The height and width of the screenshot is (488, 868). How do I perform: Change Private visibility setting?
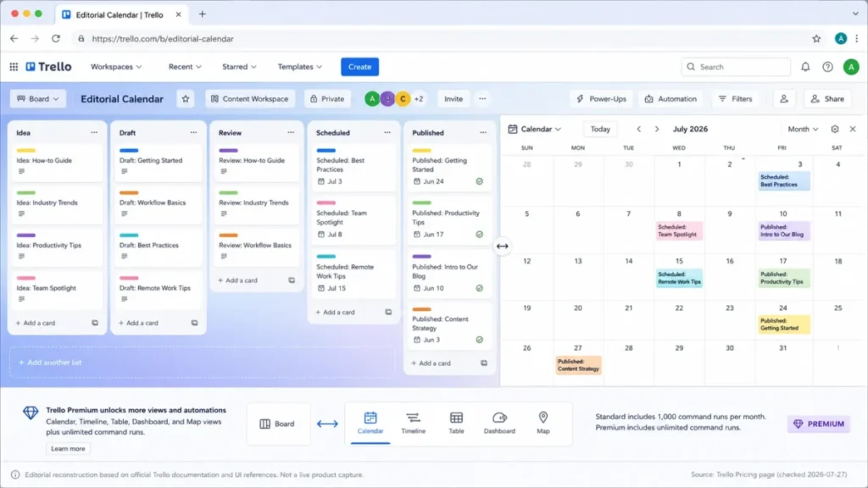point(327,98)
